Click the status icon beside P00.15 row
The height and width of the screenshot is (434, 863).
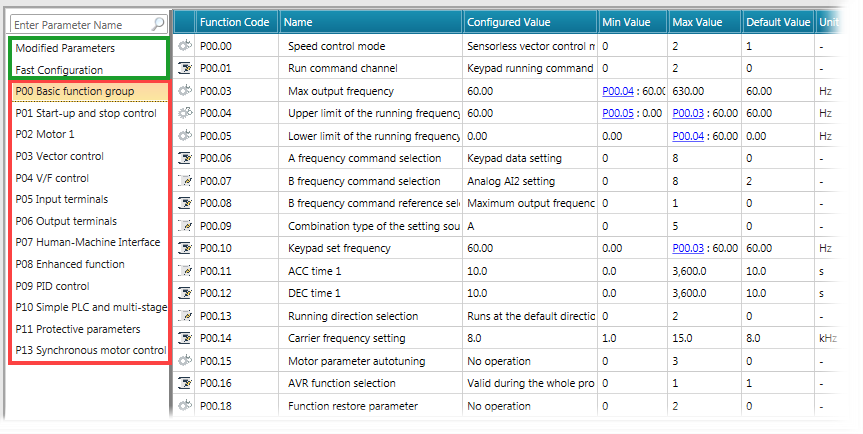coord(185,361)
